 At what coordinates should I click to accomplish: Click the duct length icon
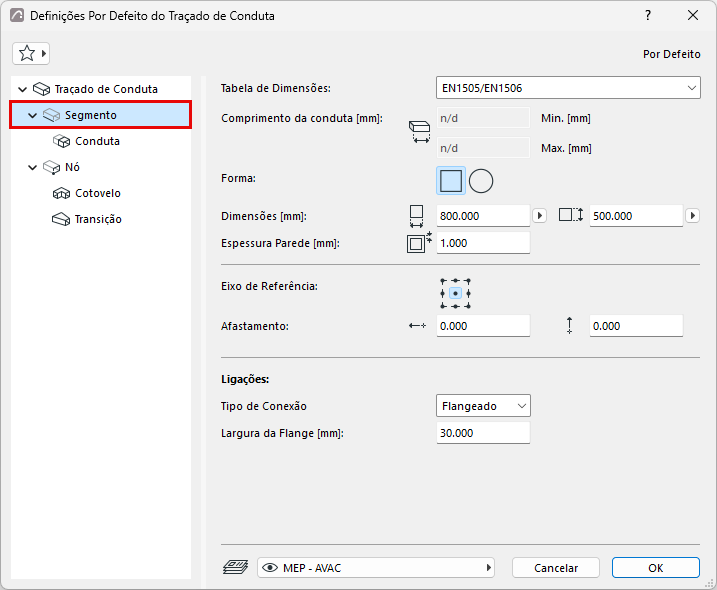click(x=419, y=132)
